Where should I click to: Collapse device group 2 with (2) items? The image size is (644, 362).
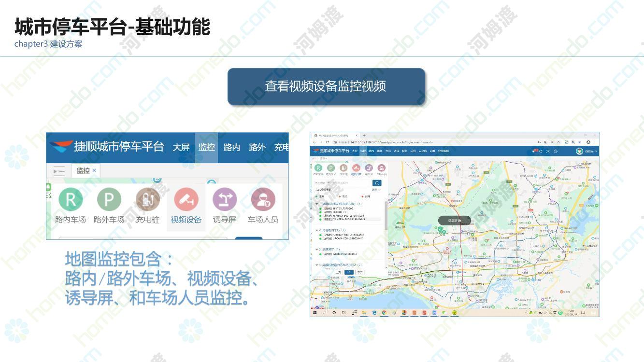pyautogui.click(x=316, y=230)
